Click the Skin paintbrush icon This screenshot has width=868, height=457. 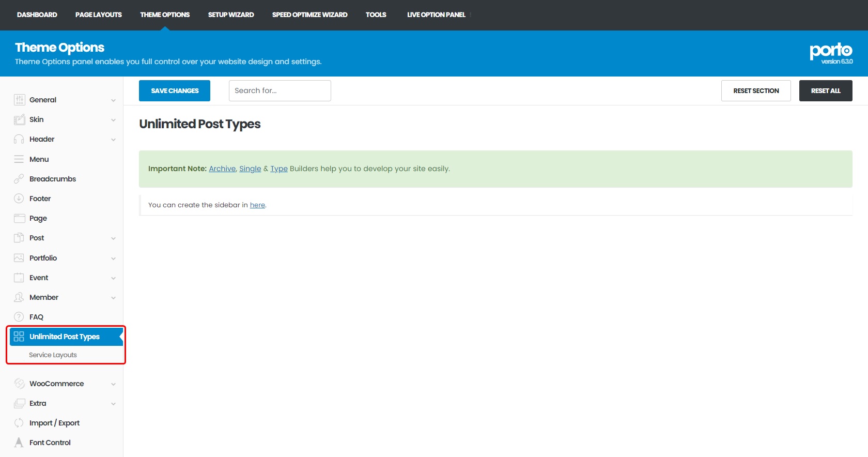coord(19,119)
